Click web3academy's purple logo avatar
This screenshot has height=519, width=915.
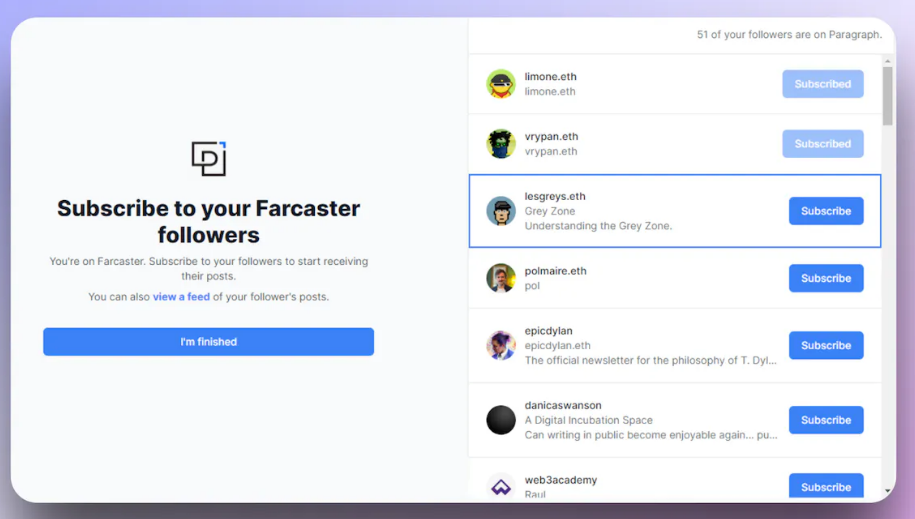pos(501,487)
